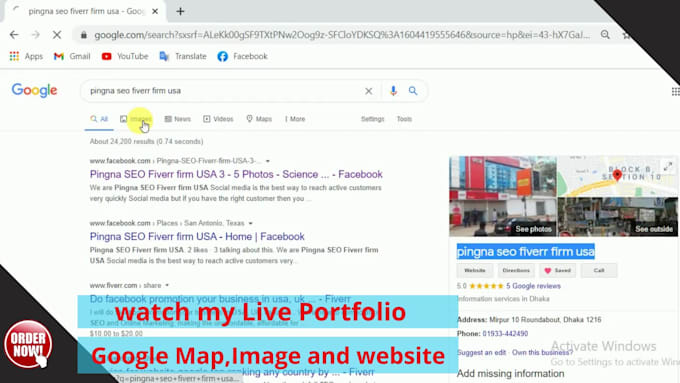The height and width of the screenshot is (383, 680).
Task: Expand dropdown next to www.fiverr.com share
Action: tap(167, 285)
